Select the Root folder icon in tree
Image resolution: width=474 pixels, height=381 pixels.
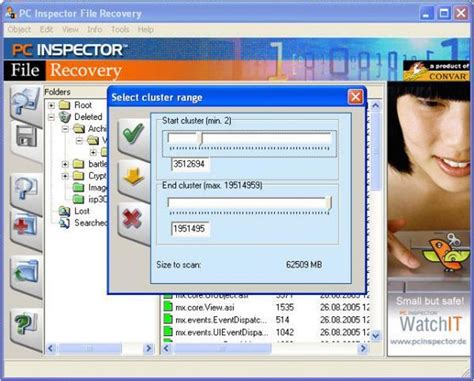pyautogui.click(x=64, y=105)
